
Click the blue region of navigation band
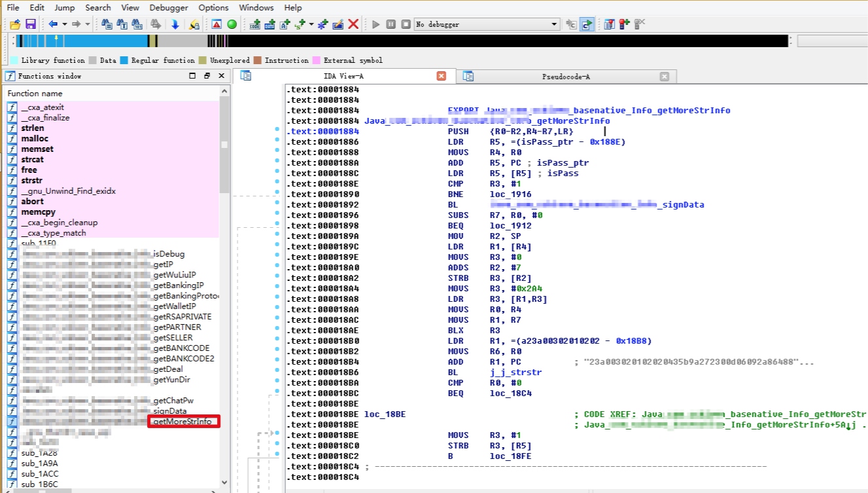coord(98,41)
